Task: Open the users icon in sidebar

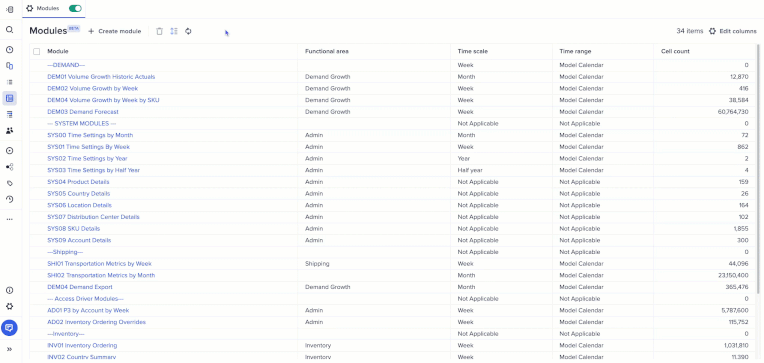Action: pyautogui.click(x=9, y=131)
